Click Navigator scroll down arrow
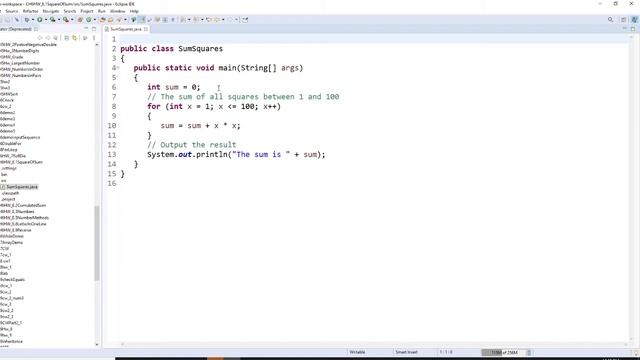Screen dimensions: 640x360 [97, 344]
